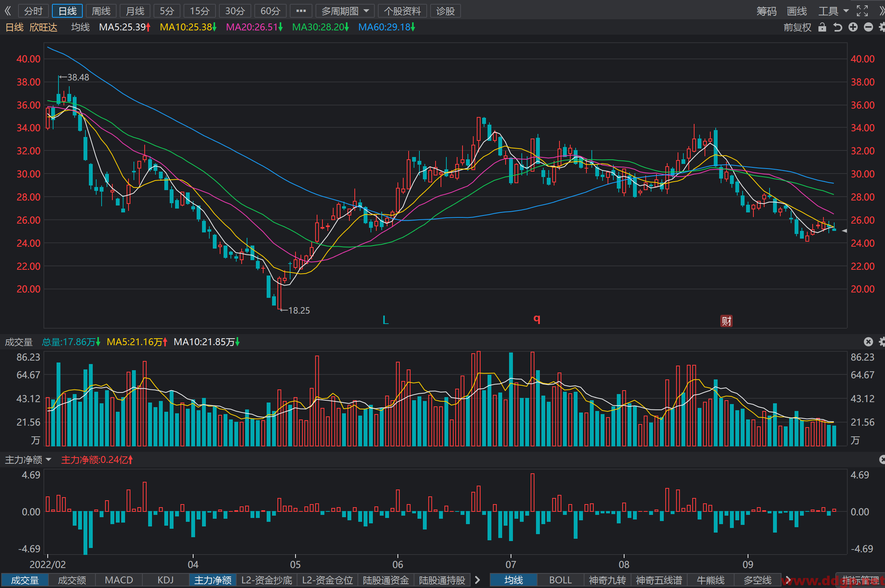Expand the right panel with the double chevron
Image resolution: width=885 pixels, height=588 pixels.
(x=882, y=11)
